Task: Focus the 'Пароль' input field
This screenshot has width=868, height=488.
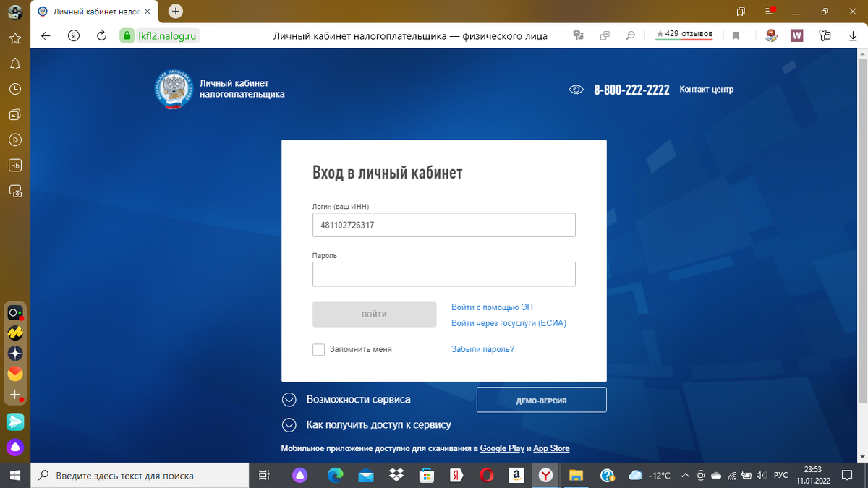Action: [x=444, y=274]
